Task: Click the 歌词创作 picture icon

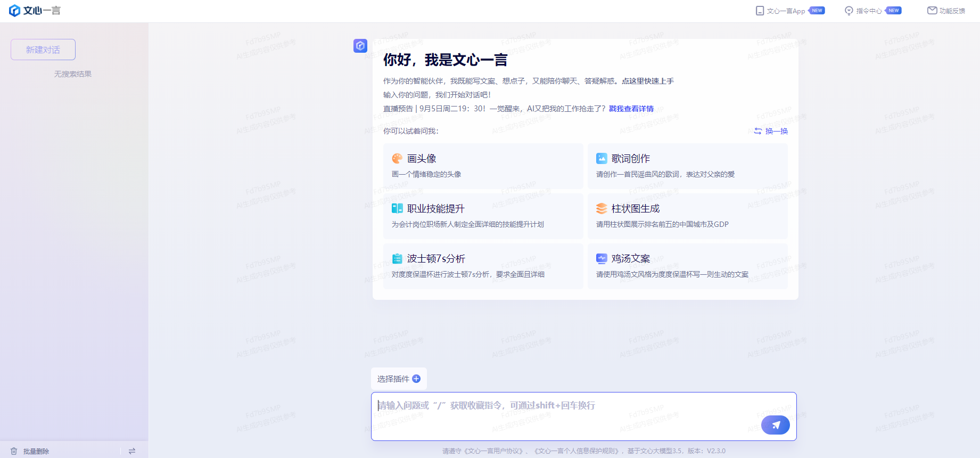Action: coord(602,159)
